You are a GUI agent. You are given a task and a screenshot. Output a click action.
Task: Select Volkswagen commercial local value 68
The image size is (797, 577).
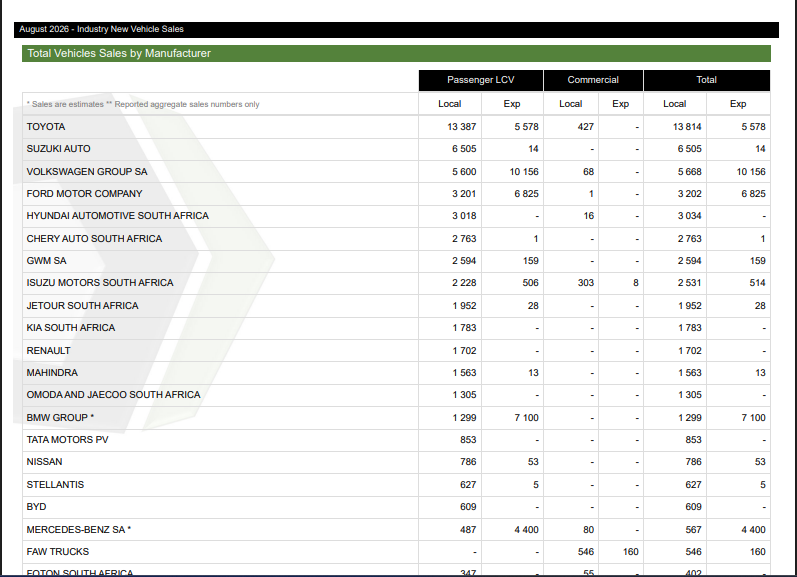pyautogui.click(x=588, y=172)
